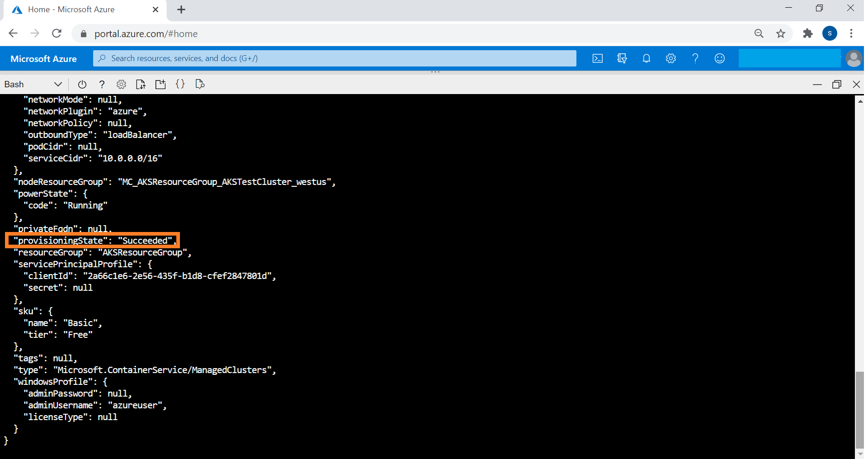Open Azure help question mark
This screenshot has width=868, height=459.
click(695, 58)
